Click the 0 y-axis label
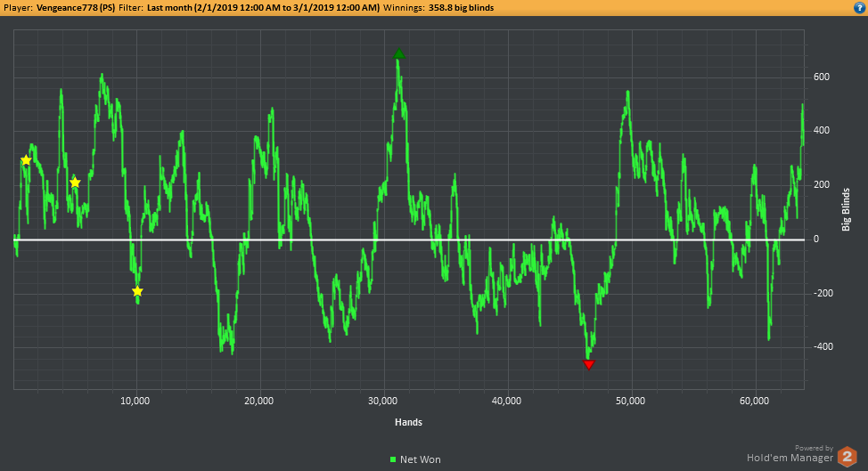Screen dimensions: 868x471 coord(816,239)
